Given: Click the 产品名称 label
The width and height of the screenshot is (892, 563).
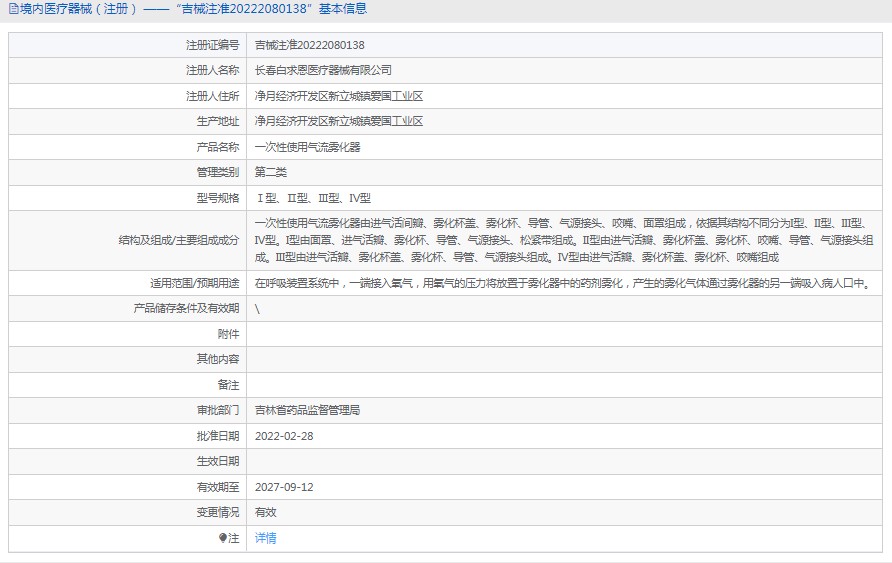Looking at the screenshot, I should click(x=218, y=147).
